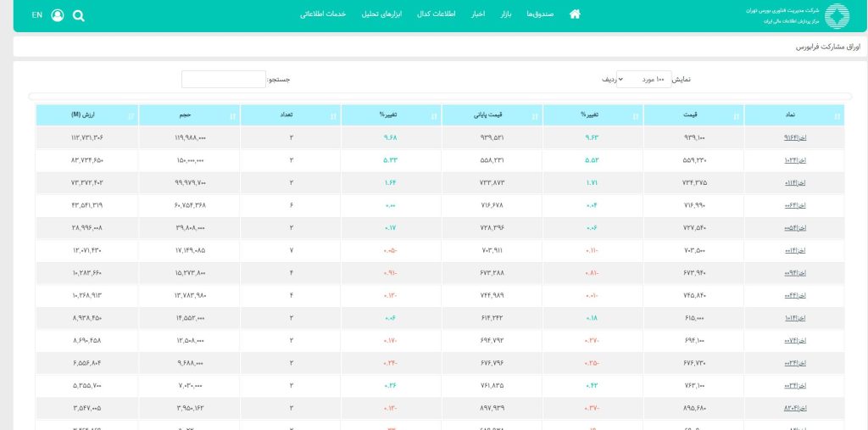Click the جستجو search input field
The height and width of the screenshot is (430, 868).
pos(224,79)
